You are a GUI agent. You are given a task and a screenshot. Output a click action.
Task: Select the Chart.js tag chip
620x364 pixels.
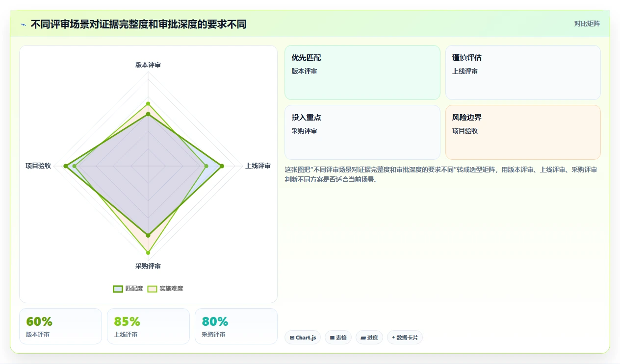point(303,338)
